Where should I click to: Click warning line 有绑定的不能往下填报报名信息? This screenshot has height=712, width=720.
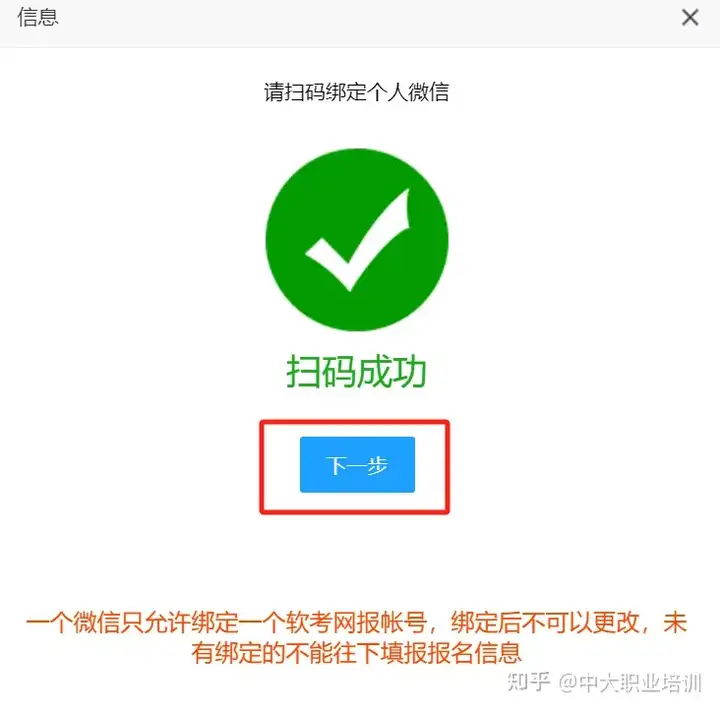click(x=356, y=653)
